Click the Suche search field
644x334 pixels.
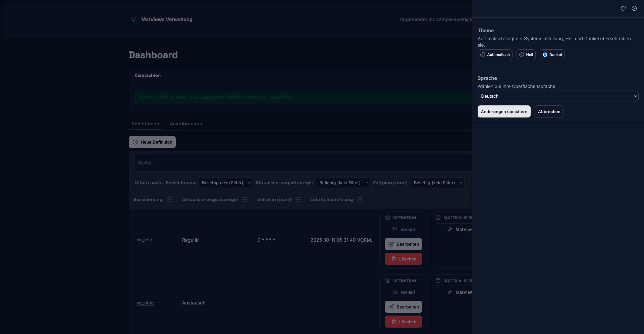tap(302, 163)
